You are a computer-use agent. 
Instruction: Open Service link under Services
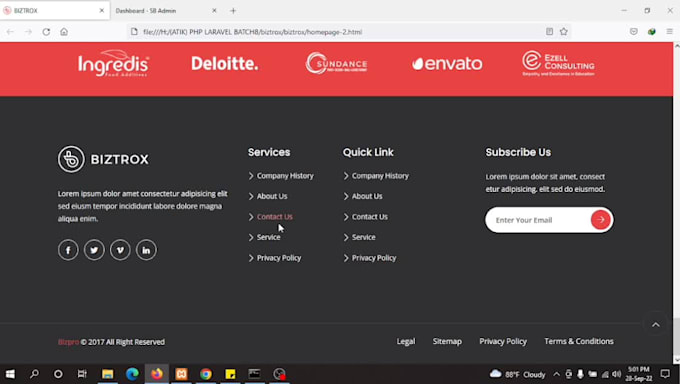pyautogui.click(x=268, y=237)
